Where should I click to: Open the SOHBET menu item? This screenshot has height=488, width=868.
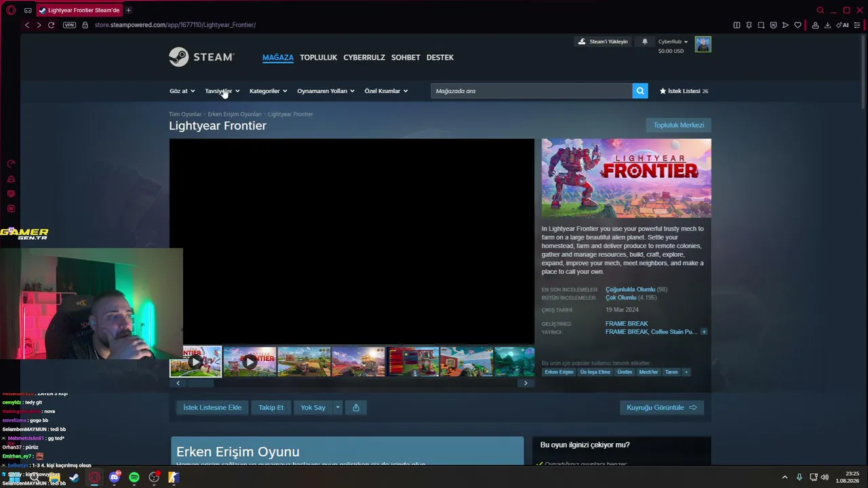[406, 58]
